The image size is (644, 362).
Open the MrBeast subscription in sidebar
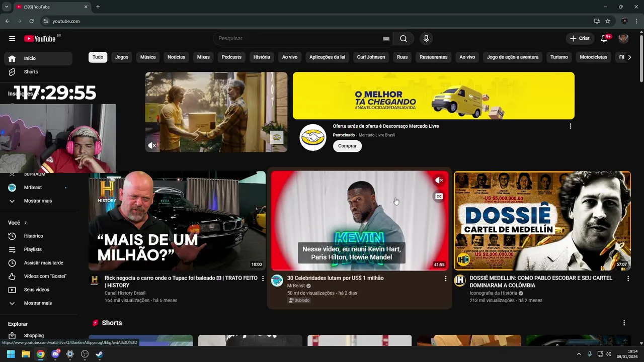tap(38, 188)
